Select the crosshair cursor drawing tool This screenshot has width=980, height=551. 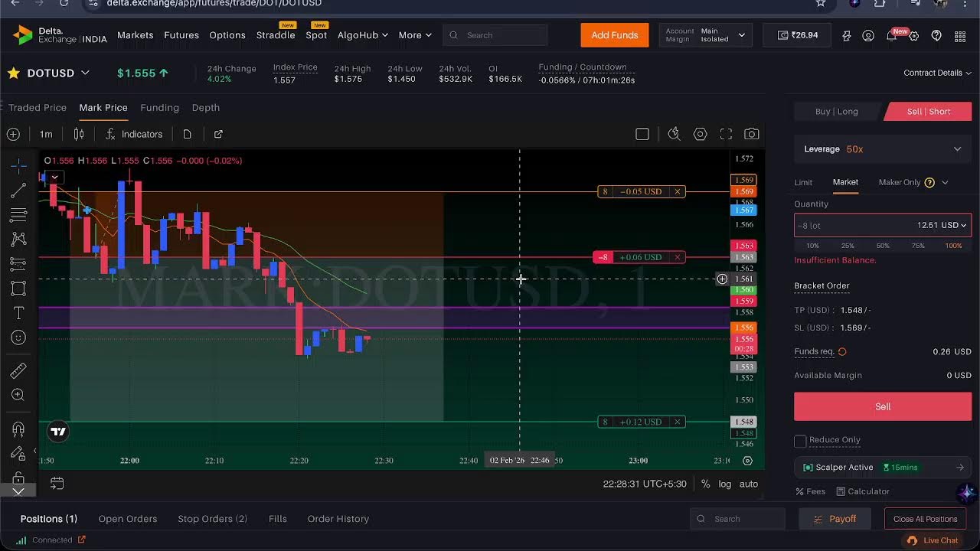click(18, 165)
